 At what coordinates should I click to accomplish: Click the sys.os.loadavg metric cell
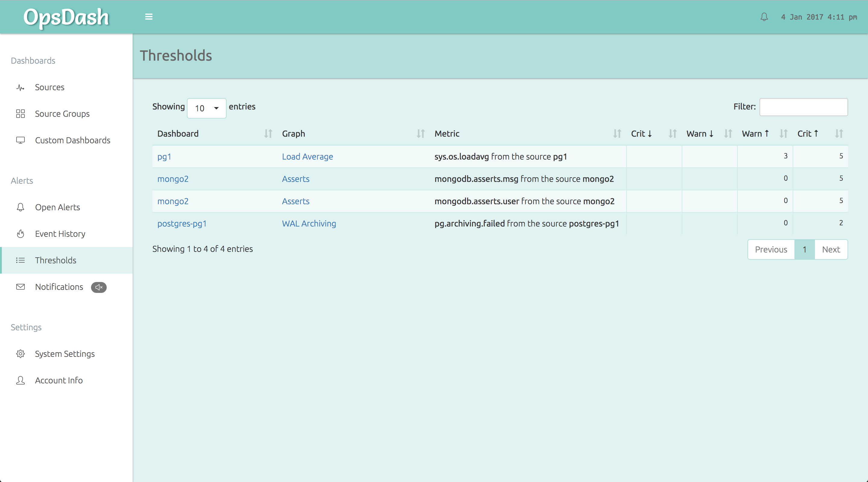(x=528, y=157)
